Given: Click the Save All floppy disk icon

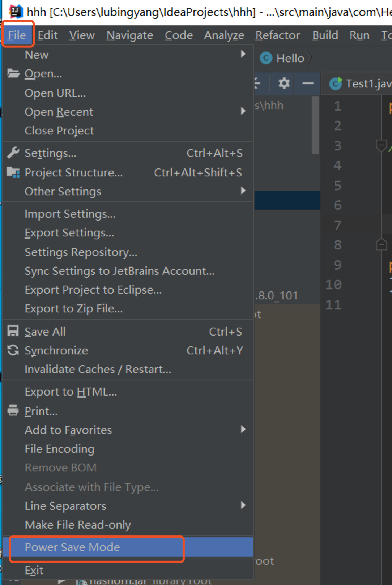Looking at the screenshot, I should 13,331.
